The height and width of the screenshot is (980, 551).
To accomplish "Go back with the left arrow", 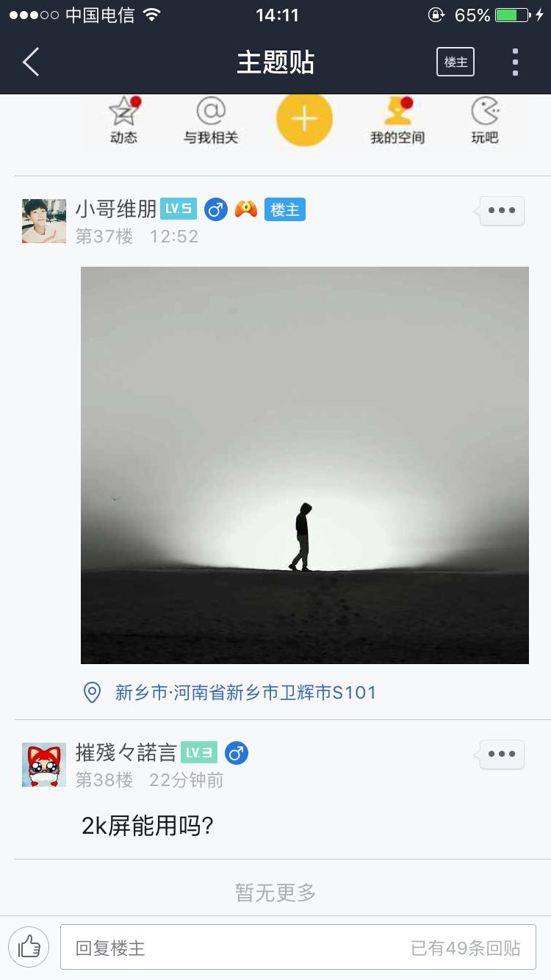I will [31, 62].
